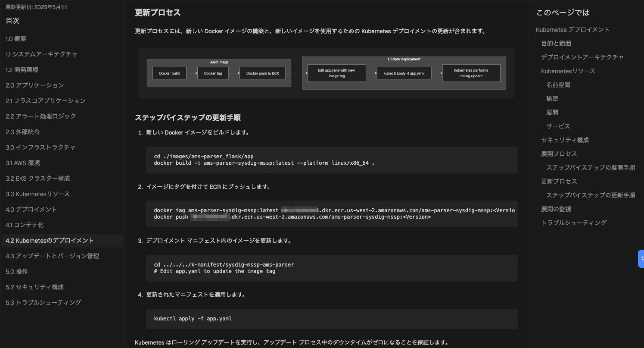Jump to 'サービス' subsection
The width and height of the screenshot is (644, 348).
click(558, 126)
